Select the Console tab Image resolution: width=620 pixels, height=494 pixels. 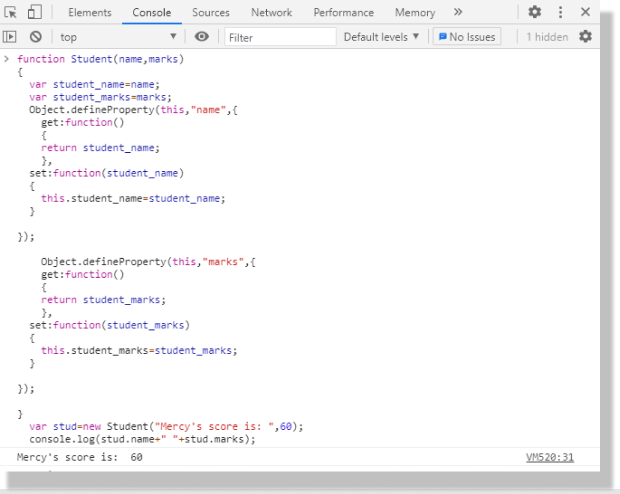point(151,13)
